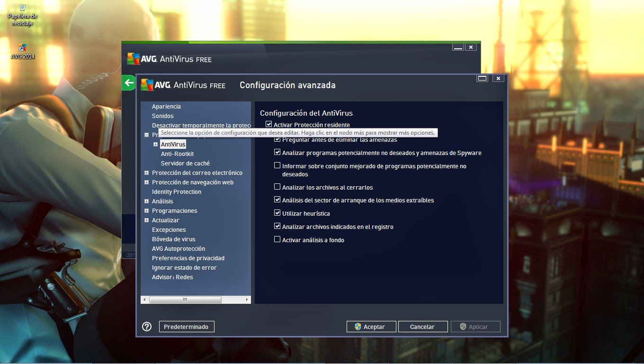Enable Informar sobre conjunto mejorado de programas

coord(277,166)
